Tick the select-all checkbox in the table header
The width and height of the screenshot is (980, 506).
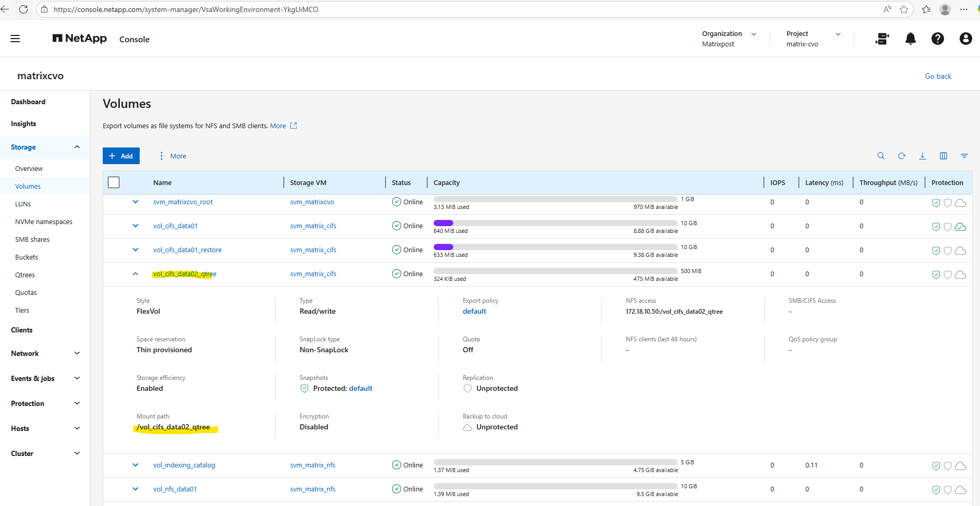click(114, 182)
